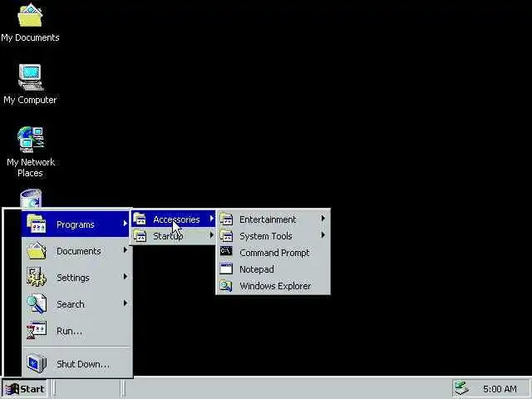This screenshot has height=399, width=532.
Task: Select the System Tools label
Action: point(266,236)
